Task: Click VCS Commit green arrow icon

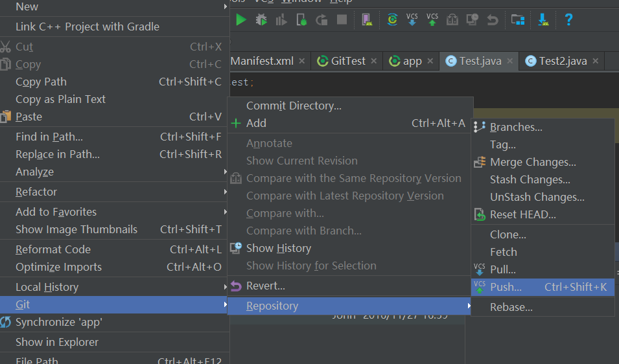Action: point(432,19)
